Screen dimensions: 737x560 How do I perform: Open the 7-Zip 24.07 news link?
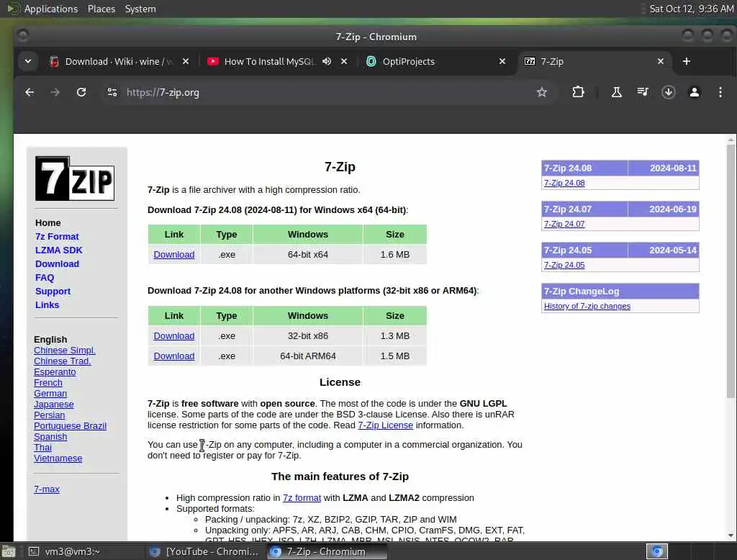coord(564,224)
